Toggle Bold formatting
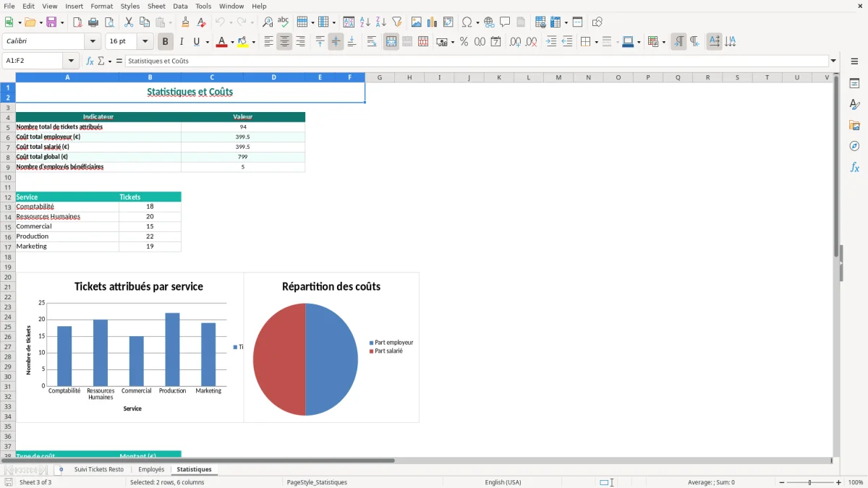 point(166,42)
